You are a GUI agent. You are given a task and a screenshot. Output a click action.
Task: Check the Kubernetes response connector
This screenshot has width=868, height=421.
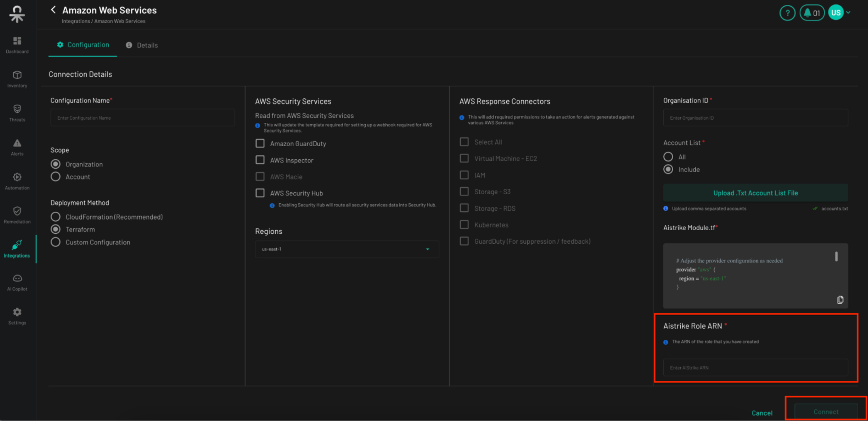(464, 225)
